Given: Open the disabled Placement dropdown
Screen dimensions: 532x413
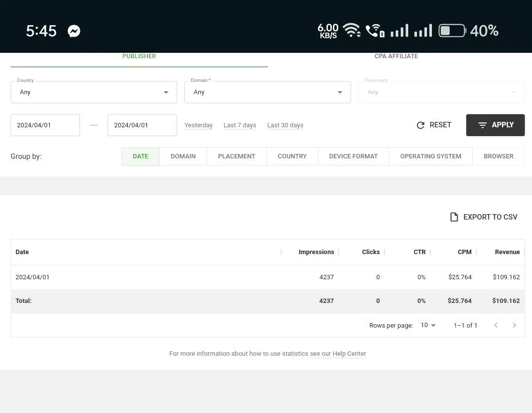Looking at the screenshot, I should point(441,92).
